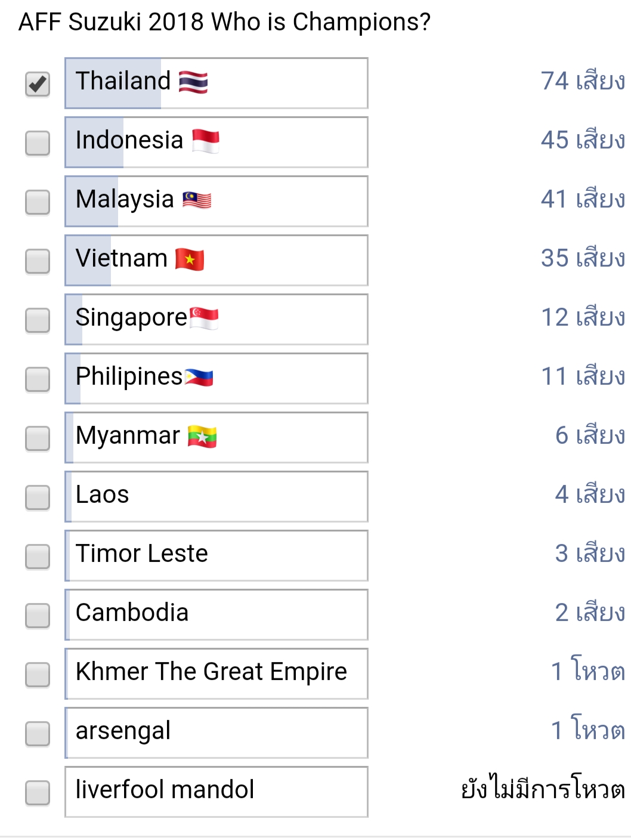Click the Malaysia flag icon
Screen dimensions: 631x840
(x=197, y=200)
